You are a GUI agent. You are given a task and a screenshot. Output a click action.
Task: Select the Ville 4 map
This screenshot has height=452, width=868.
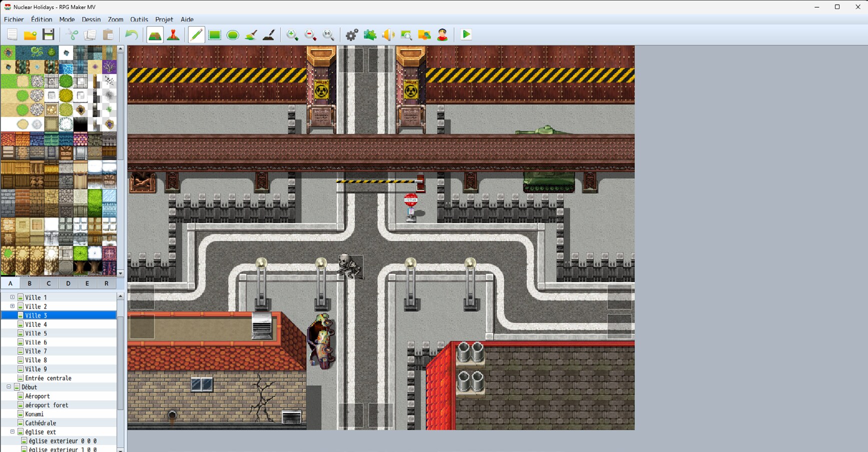[x=36, y=324]
